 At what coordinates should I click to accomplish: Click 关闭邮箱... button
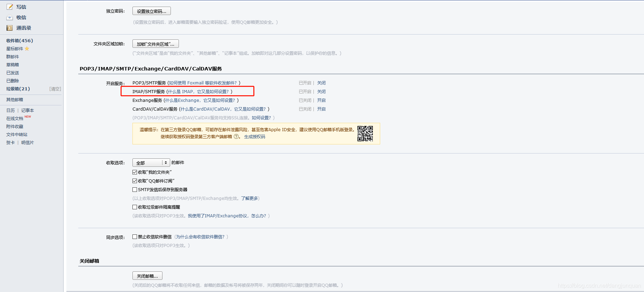pos(147,276)
